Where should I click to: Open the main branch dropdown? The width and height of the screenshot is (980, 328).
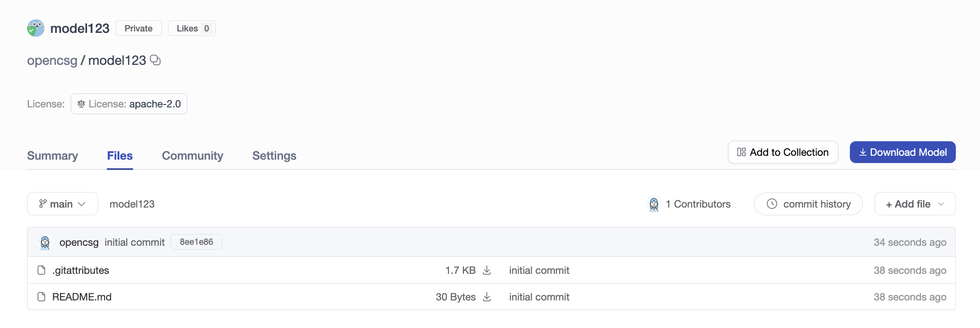tap(62, 204)
